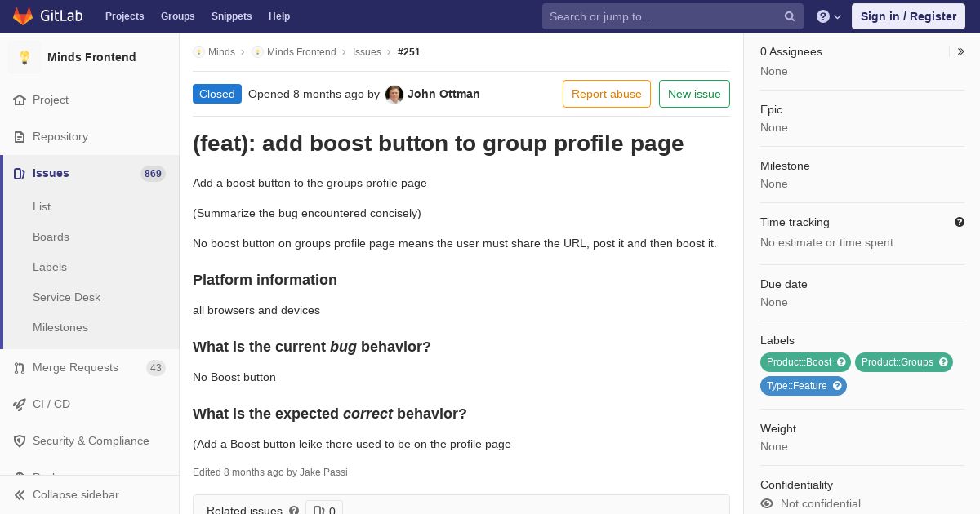Click the 'Platform information' heading
980x514 pixels.
coord(265,280)
